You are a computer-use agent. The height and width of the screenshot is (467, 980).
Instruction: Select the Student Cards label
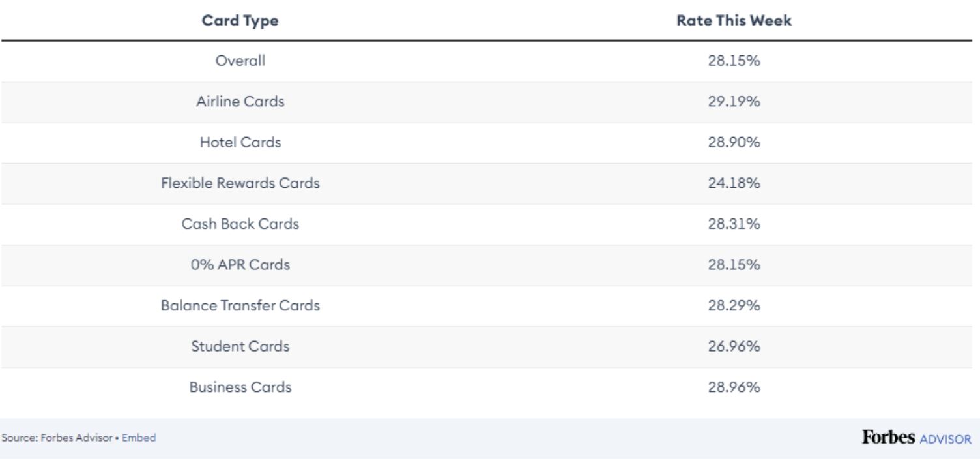(x=240, y=346)
